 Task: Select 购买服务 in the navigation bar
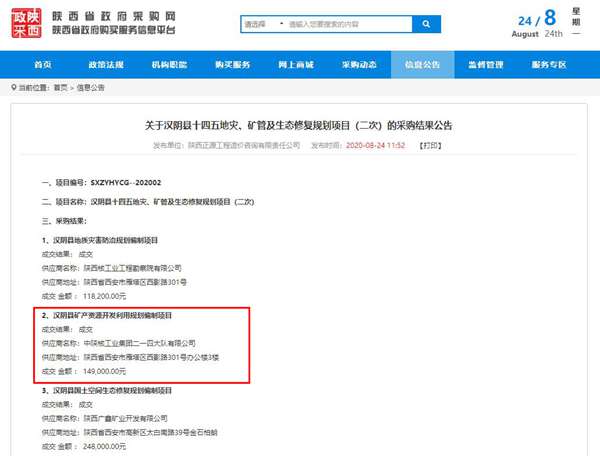coord(232,64)
